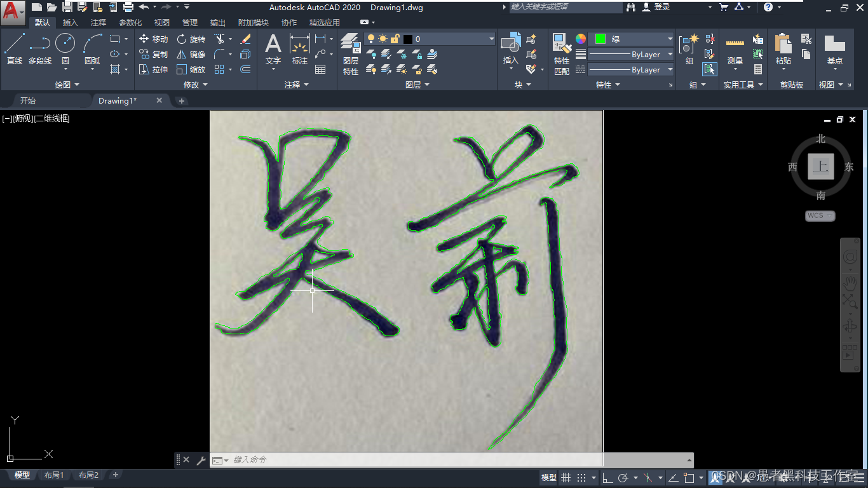868x488 pixels.
Task: Click the Plot printer icon in quick access
Action: [128, 7]
